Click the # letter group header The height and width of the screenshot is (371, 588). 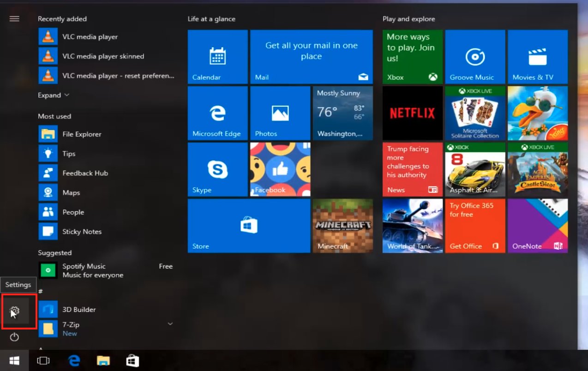(x=41, y=291)
